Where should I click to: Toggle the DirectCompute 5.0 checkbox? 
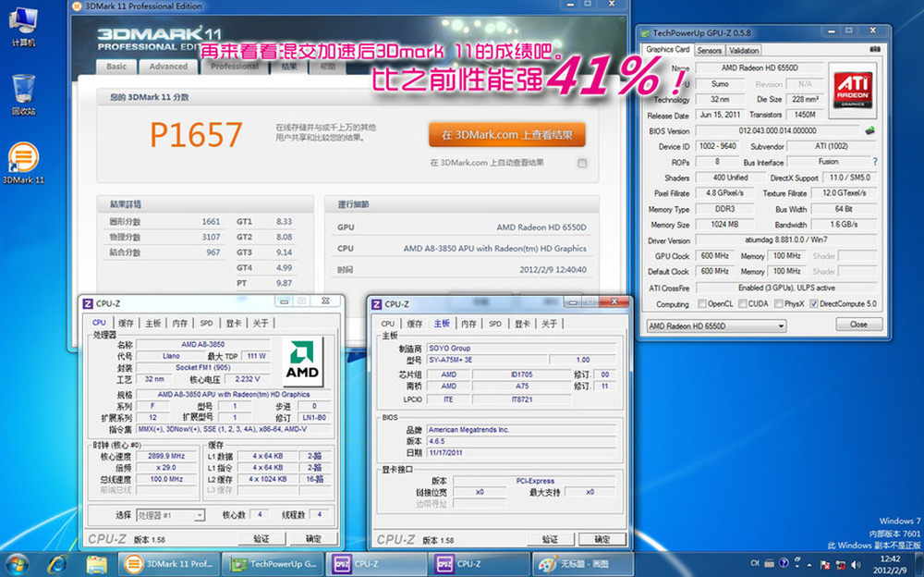pyautogui.click(x=812, y=303)
